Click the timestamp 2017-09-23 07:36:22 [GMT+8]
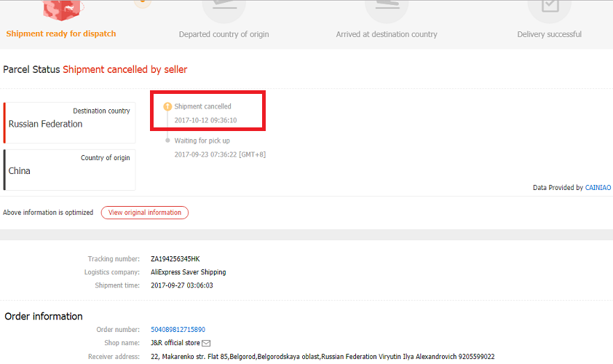 (x=220, y=154)
